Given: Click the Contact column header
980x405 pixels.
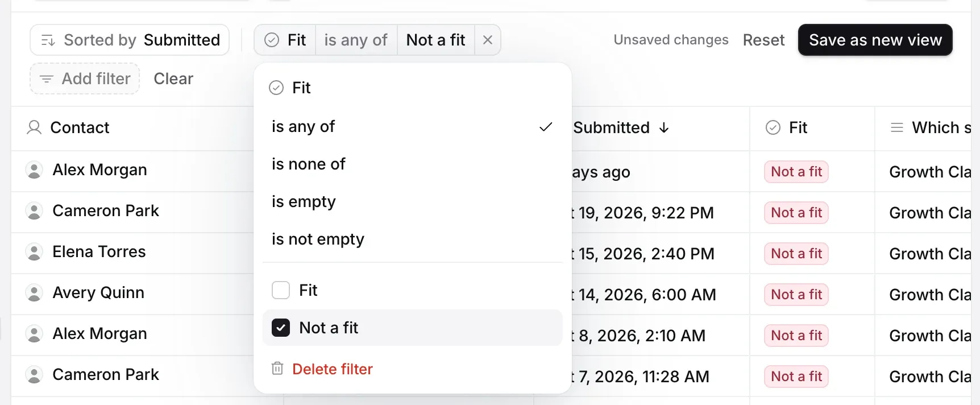Looking at the screenshot, I should pyautogui.click(x=80, y=127).
